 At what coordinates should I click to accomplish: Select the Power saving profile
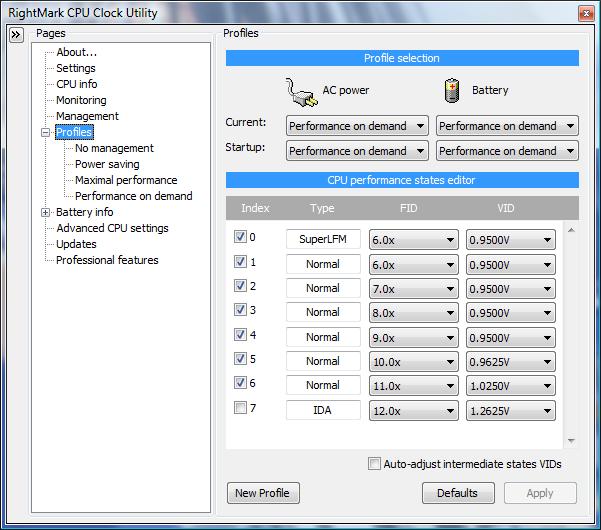[x=107, y=164]
